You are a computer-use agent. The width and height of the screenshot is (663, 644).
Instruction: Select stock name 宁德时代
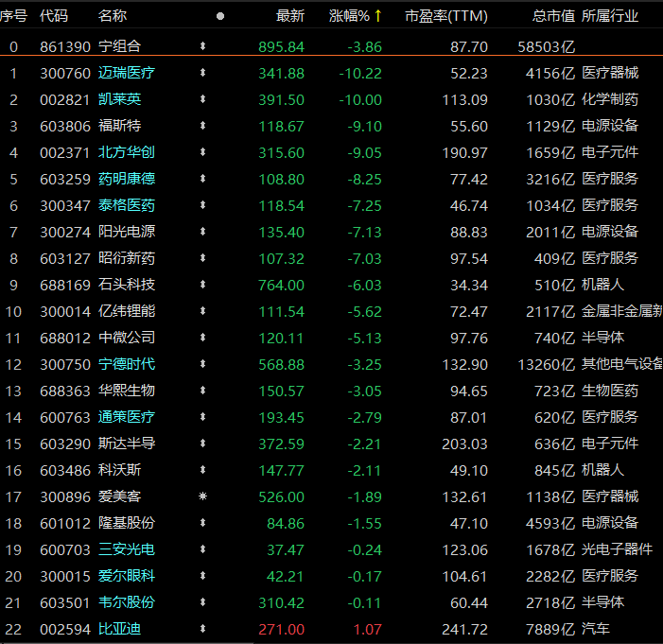pos(127,364)
